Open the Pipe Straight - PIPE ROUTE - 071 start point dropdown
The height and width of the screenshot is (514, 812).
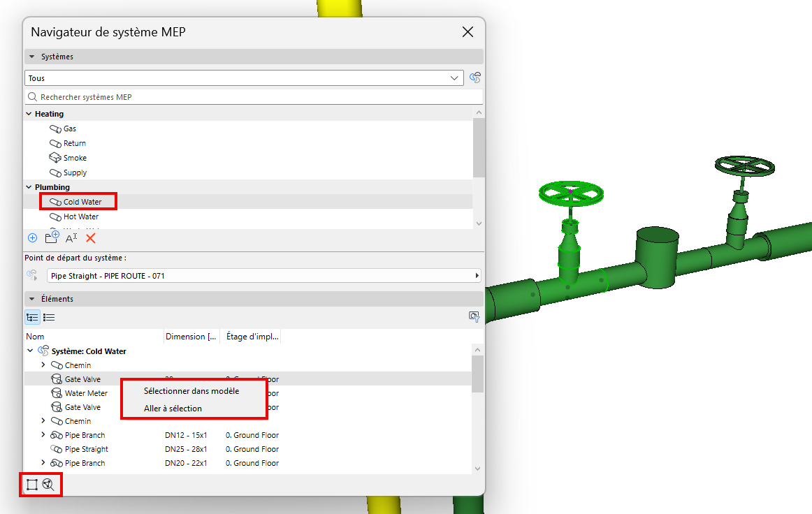pyautogui.click(x=263, y=276)
